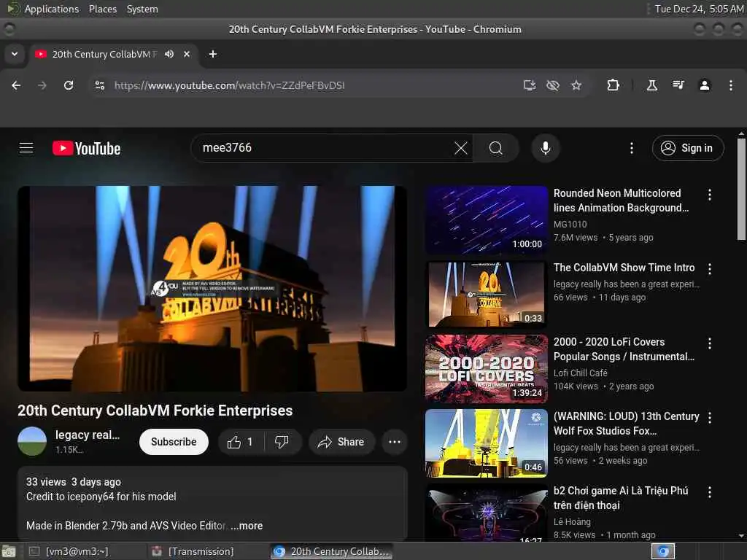Open site information icon in address bar
Viewport: 747px width, 560px height.
[99, 85]
